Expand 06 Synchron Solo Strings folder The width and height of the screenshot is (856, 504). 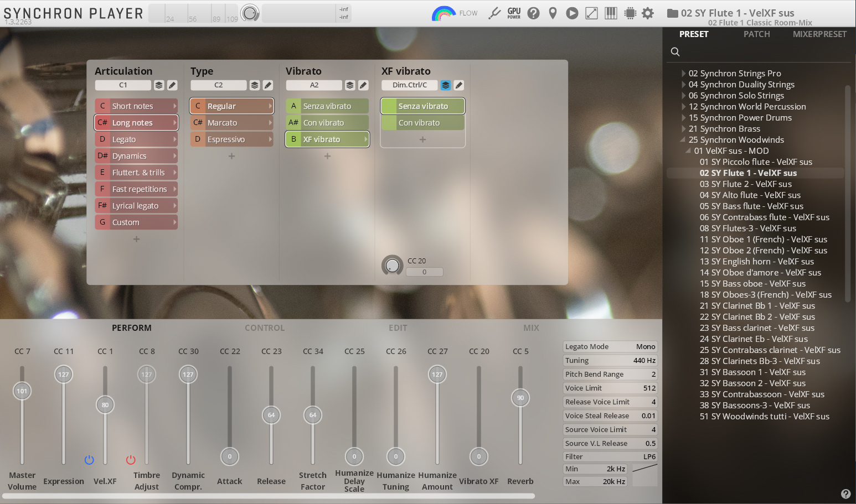[684, 95]
